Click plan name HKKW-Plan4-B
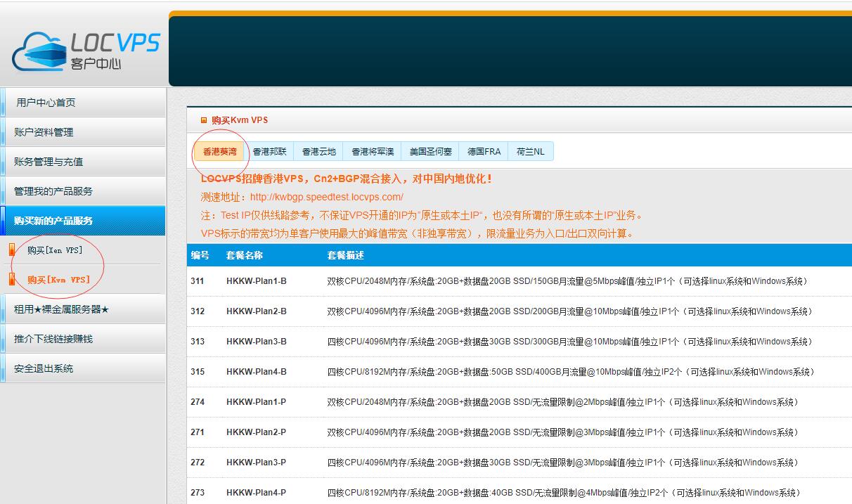The image size is (852, 504). click(257, 372)
